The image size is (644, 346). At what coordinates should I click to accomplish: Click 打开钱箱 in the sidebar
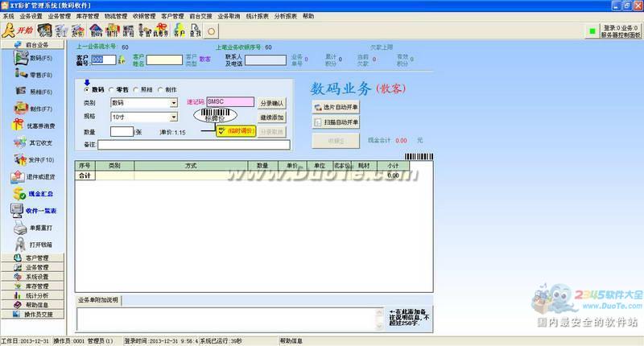pyautogui.click(x=33, y=244)
